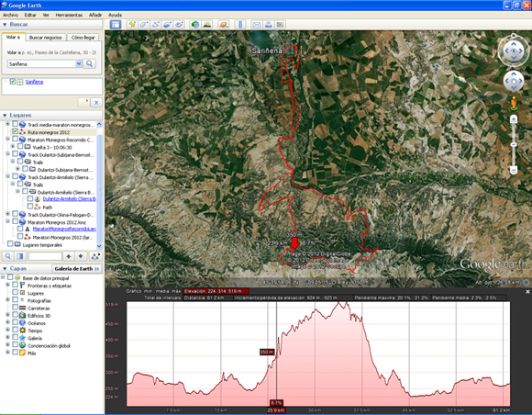532x415 pixels.
Task: Open Galería de Earth button
Action: click(77, 269)
